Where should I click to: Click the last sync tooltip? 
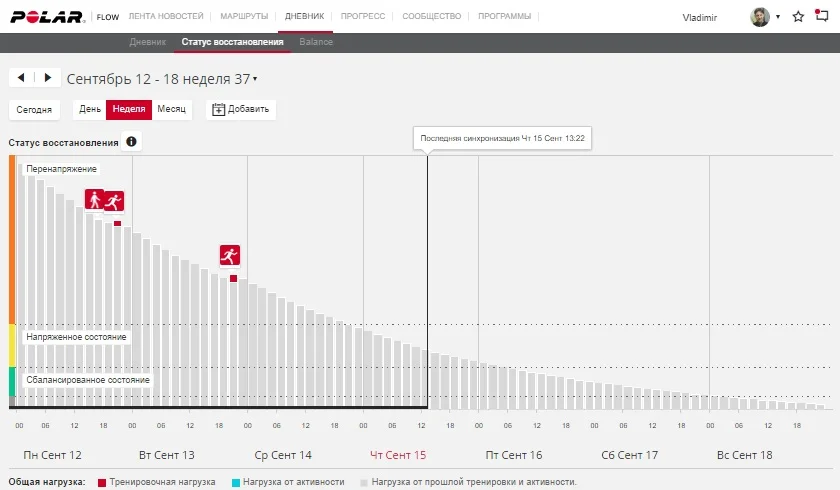(502, 138)
